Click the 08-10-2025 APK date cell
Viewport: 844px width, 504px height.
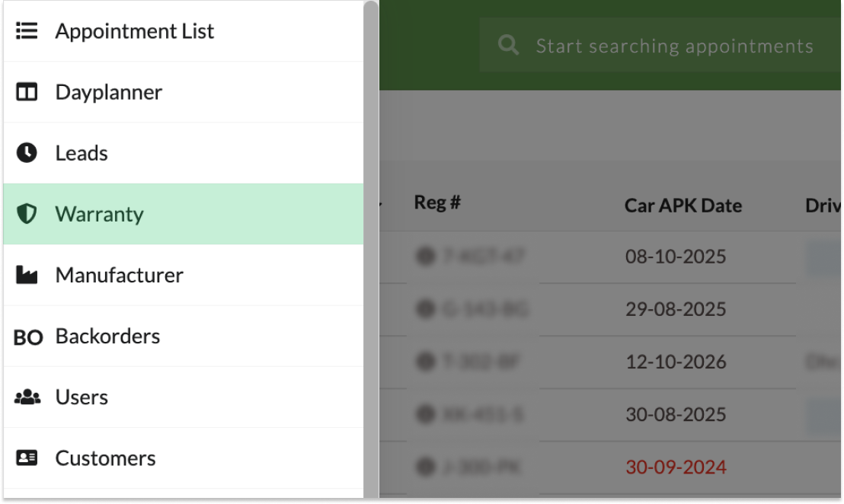(676, 257)
